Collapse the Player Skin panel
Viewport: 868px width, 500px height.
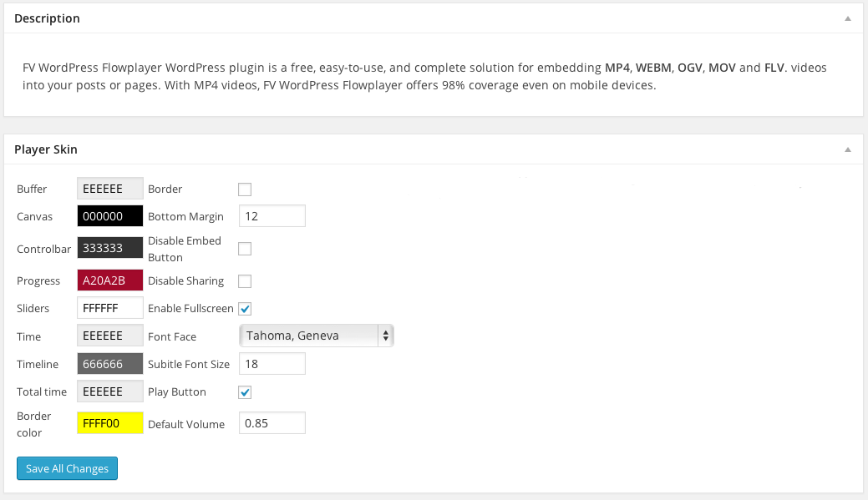point(847,150)
